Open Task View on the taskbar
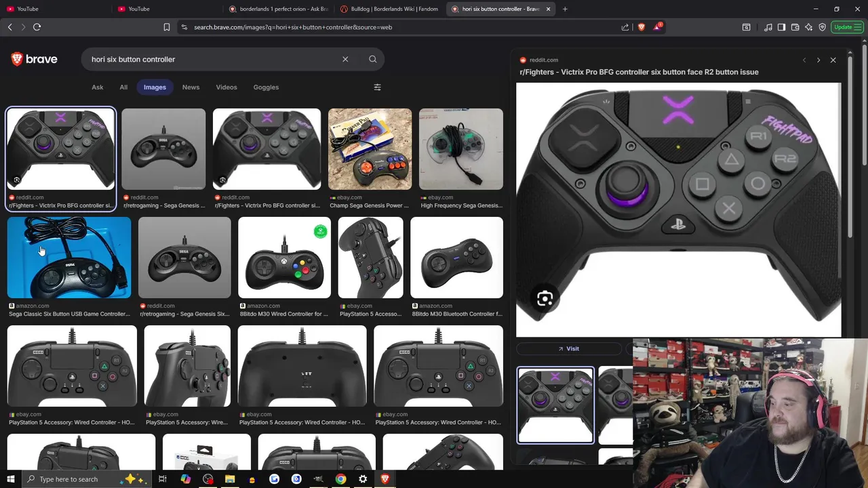868x488 pixels. [163, 479]
